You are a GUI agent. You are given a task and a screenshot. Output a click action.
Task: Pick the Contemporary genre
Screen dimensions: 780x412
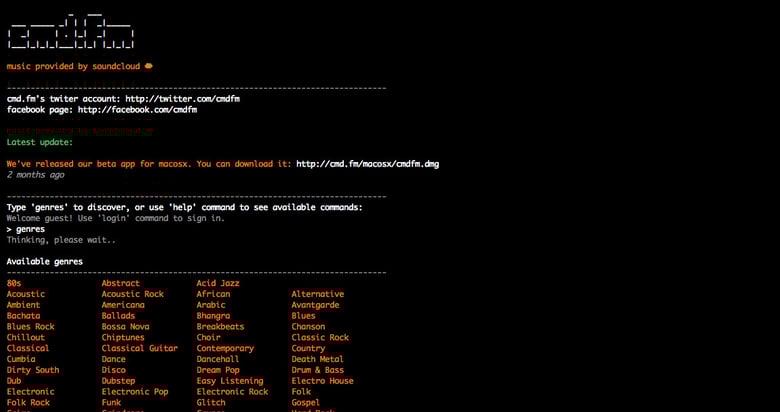point(225,348)
